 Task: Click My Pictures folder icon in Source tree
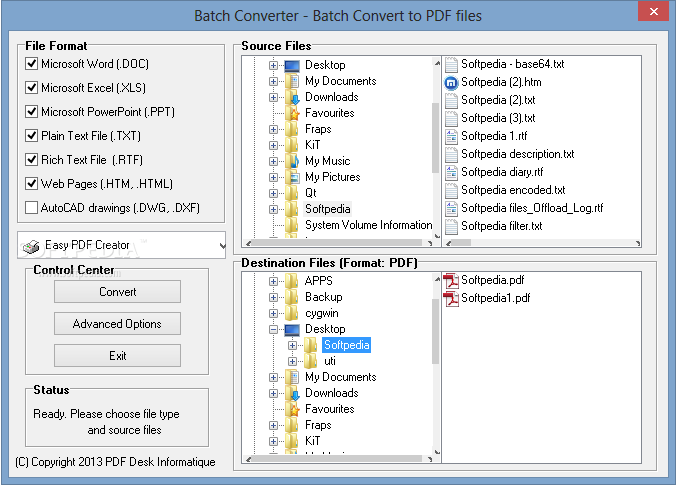(292, 177)
